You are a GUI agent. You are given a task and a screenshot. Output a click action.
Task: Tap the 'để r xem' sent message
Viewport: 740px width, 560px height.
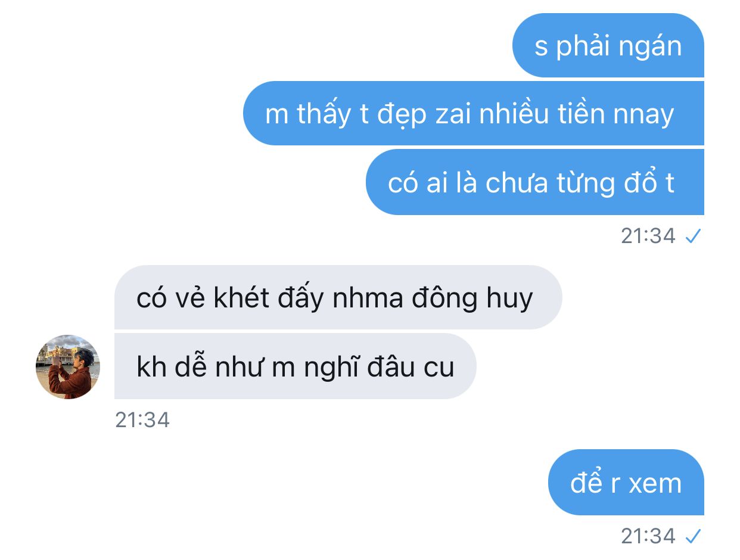click(x=626, y=482)
